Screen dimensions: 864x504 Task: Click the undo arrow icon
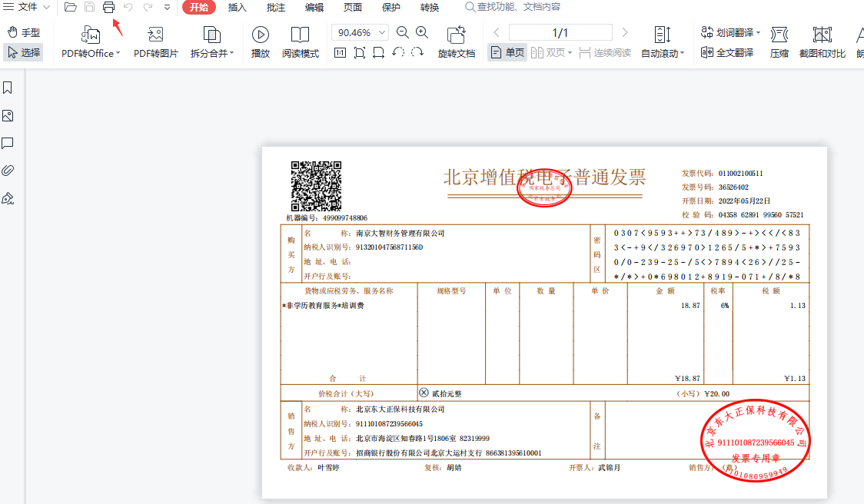(128, 7)
